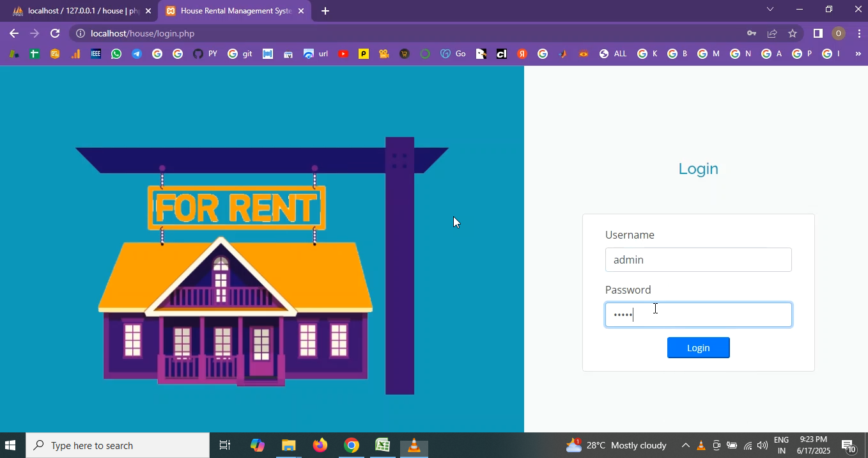
Task: Expand the hidden bookmarks overflow chevron
Action: pos(858,54)
